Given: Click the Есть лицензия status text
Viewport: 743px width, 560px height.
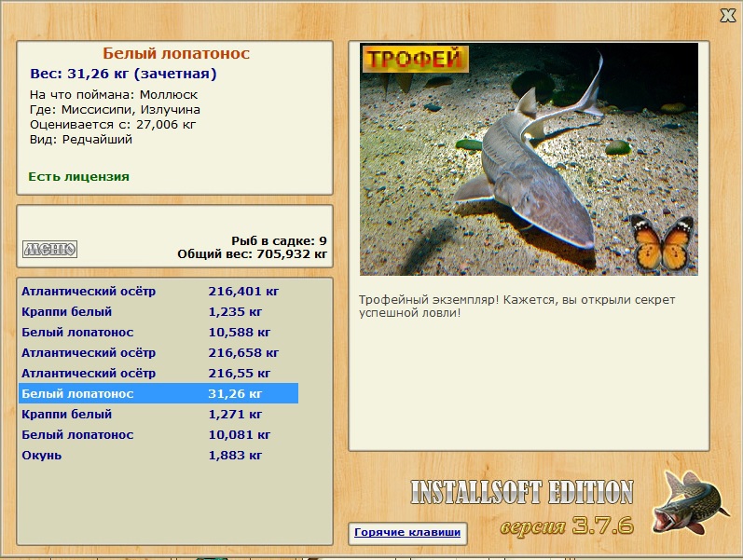Looking at the screenshot, I should [x=78, y=177].
